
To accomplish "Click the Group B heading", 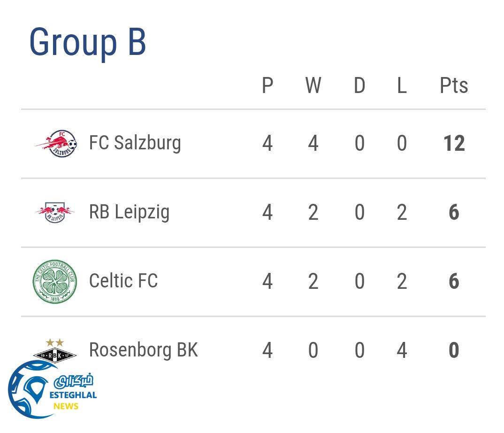I will 88,43.
